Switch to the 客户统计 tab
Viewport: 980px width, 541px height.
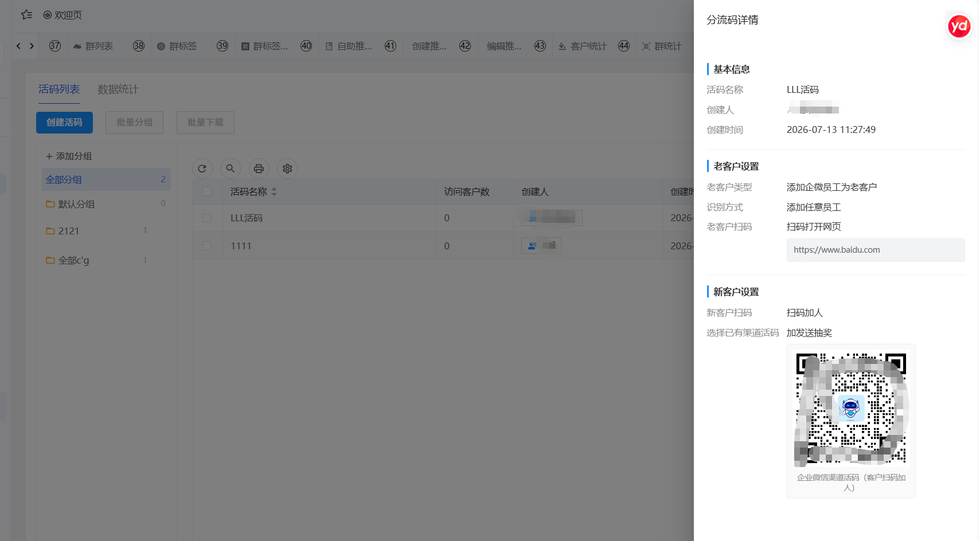point(582,46)
